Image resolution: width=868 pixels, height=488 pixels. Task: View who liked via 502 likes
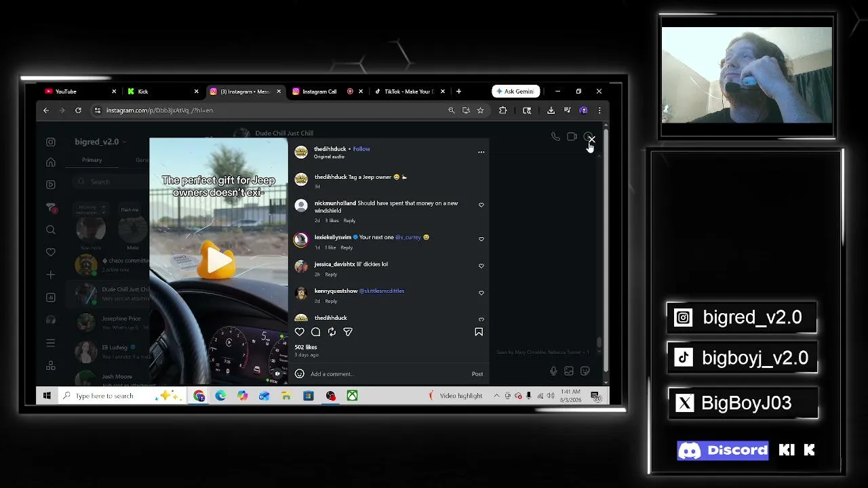point(306,347)
